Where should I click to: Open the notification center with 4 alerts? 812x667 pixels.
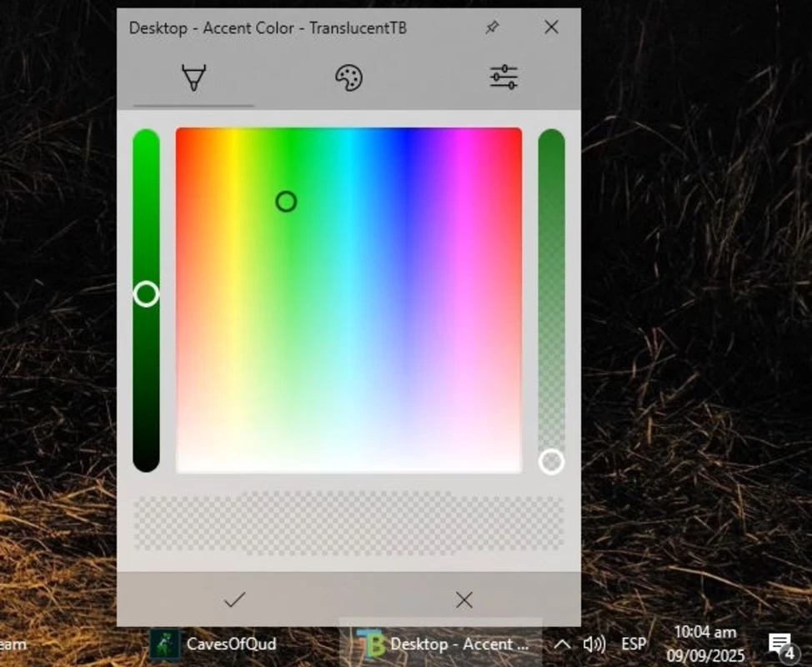coord(779,644)
